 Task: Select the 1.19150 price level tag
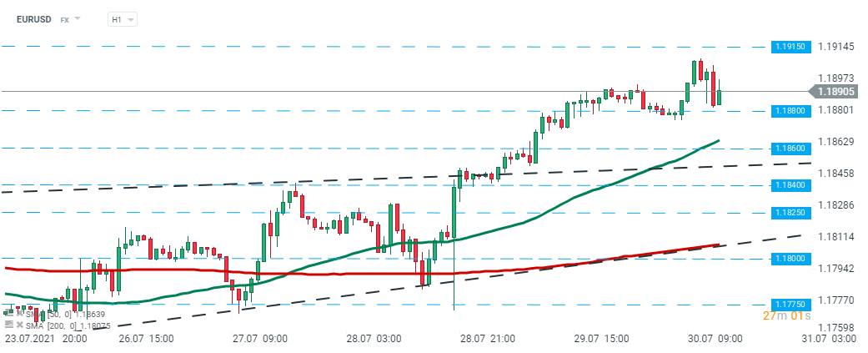(788, 47)
